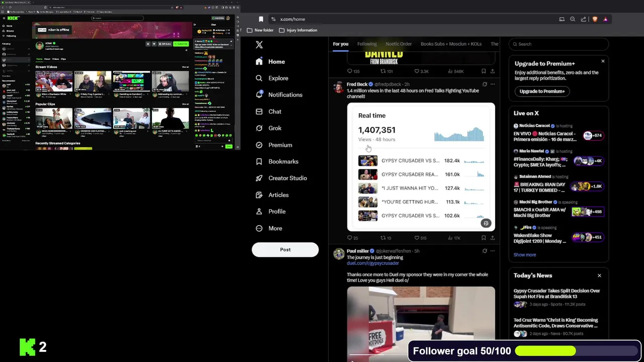The image size is (644, 362).
Task: Open the Videos tab on n3on's Kick page
Action: tap(55, 59)
